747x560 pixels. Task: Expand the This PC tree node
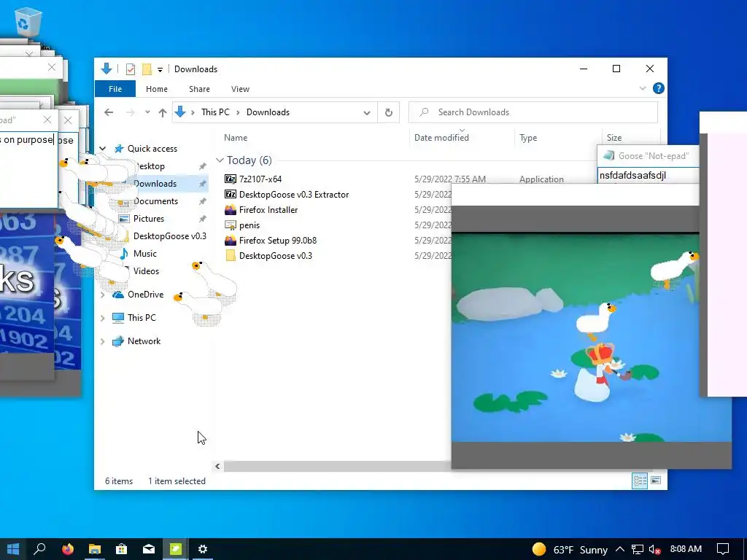click(102, 318)
